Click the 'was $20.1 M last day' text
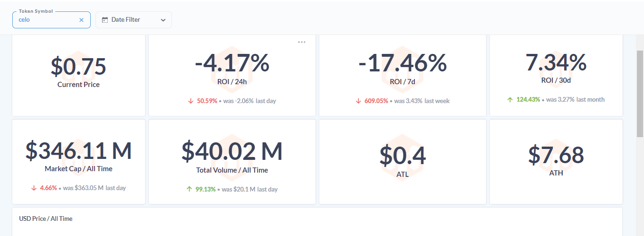 click(x=249, y=189)
